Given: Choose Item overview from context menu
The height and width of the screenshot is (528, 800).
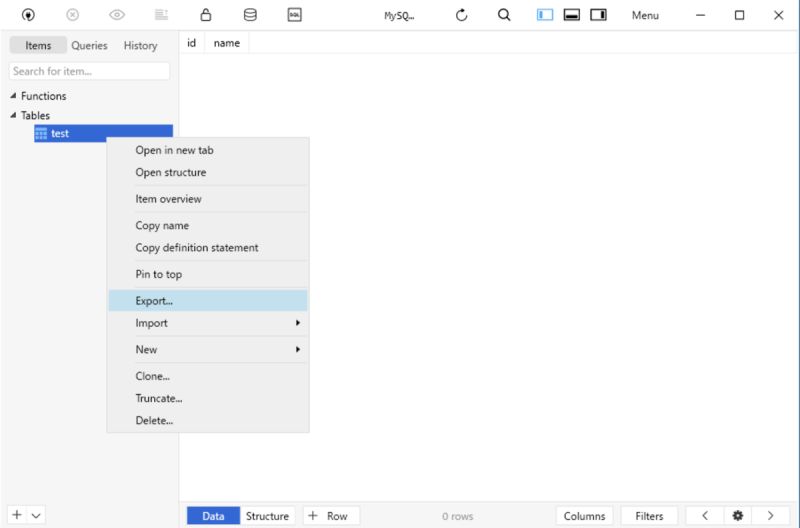Looking at the screenshot, I should point(208,199).
